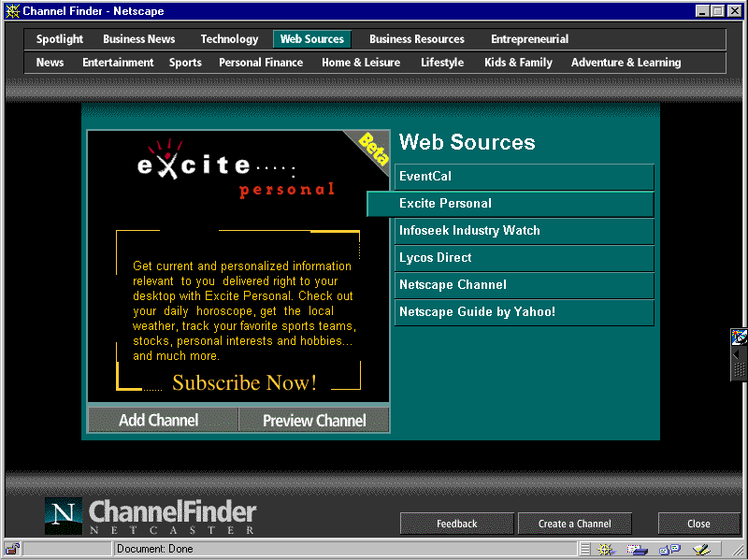
Task: Click the Web Sources heading
Action: click(x=467, y=142)
